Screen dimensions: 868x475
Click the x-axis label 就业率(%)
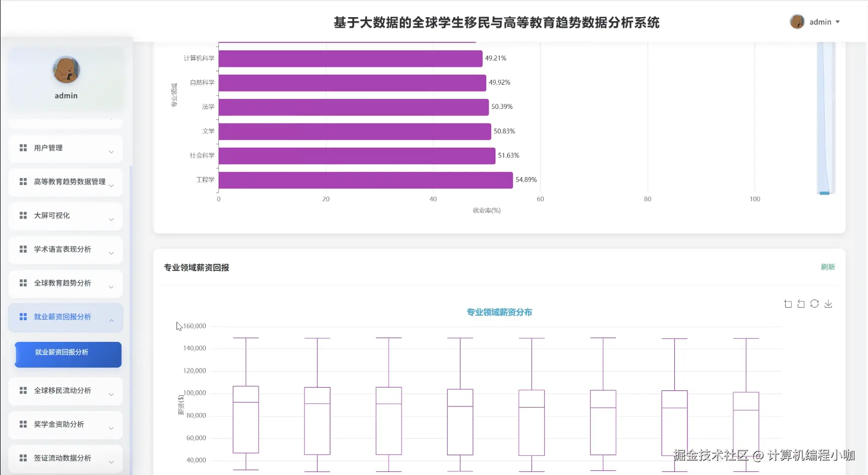[x=487, y=210]
